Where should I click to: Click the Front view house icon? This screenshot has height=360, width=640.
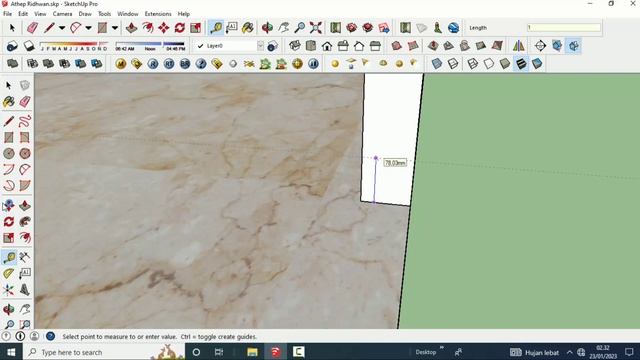click(x=327, y=46)
